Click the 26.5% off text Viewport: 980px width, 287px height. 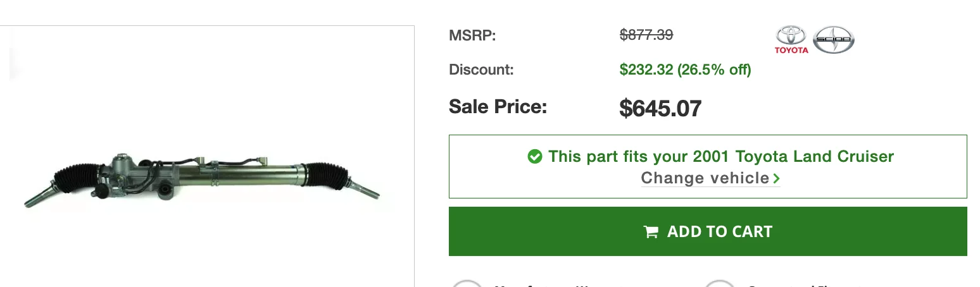coord(714,70)
